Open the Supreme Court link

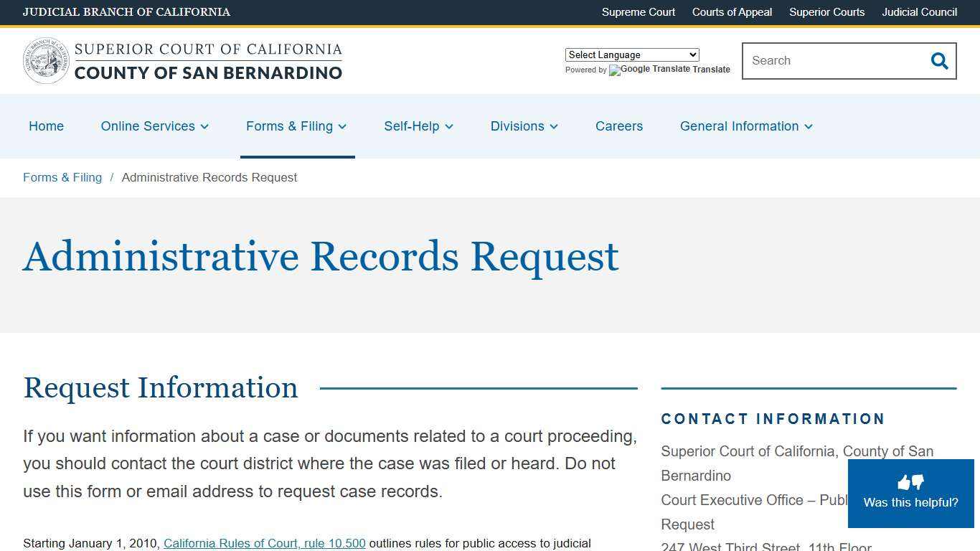[x=638, y=12]
